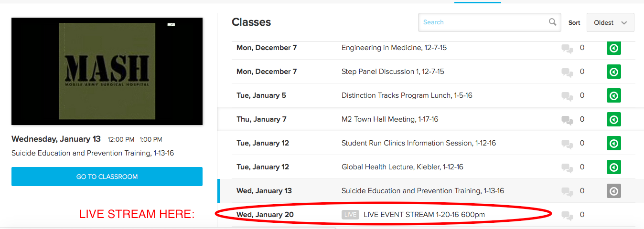Click the chevron arrow in the Sort dropdown

pos(624,23)
